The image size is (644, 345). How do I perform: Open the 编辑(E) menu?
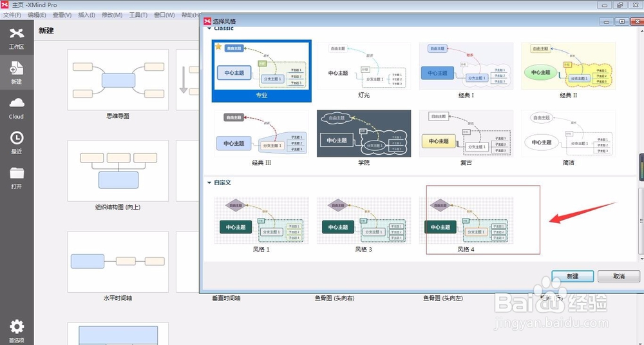(x=37, y=15)
